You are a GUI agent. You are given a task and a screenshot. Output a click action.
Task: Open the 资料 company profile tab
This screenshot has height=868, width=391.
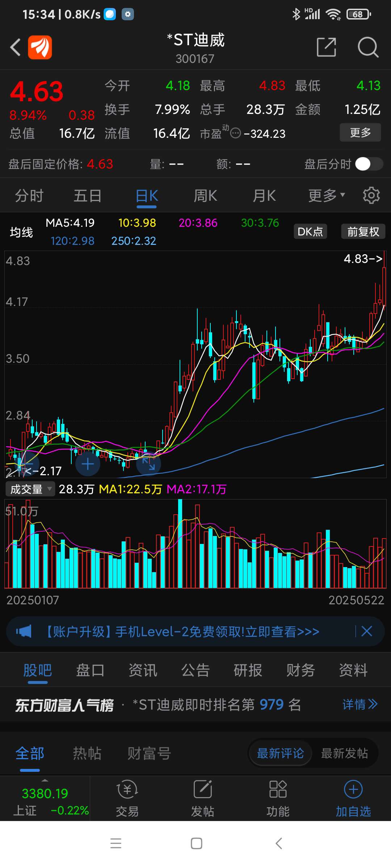click(x=353, y=670)
